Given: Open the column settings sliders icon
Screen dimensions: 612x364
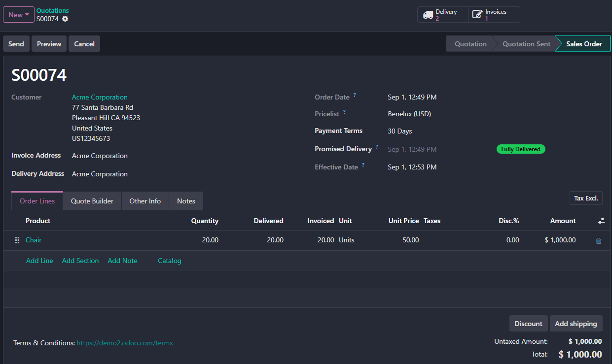Looking at the screenshot, I should pos(601,221).
